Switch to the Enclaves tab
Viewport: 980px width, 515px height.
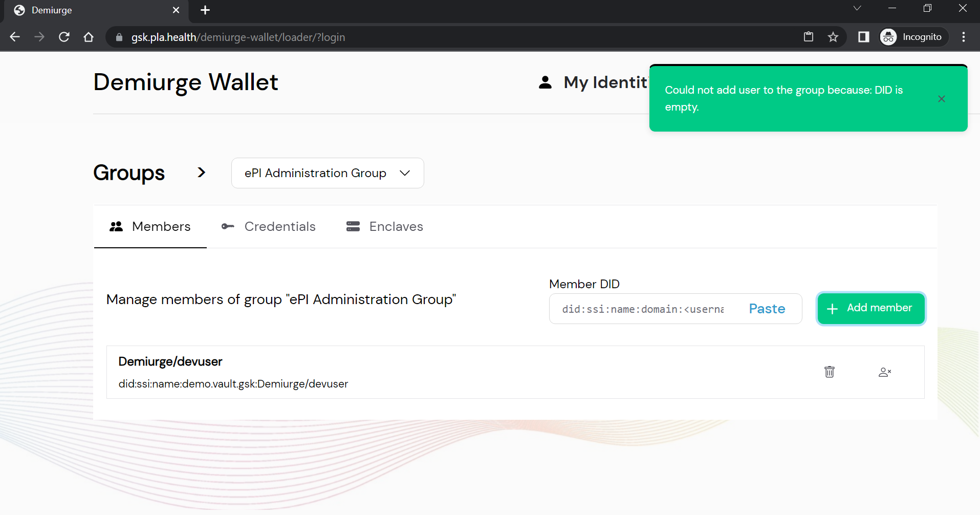pyautogui.click(x=396, y=226)
